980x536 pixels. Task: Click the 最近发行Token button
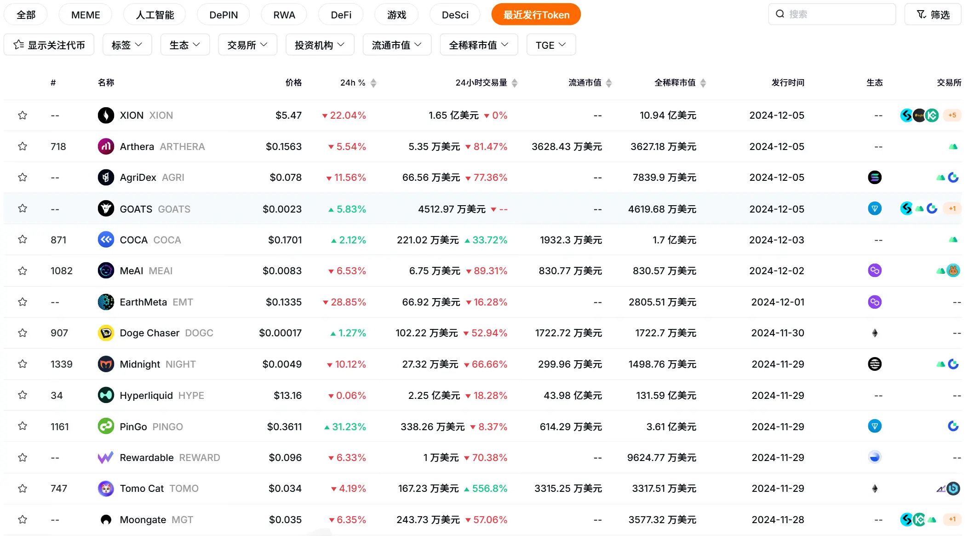[x=535, y=14]
